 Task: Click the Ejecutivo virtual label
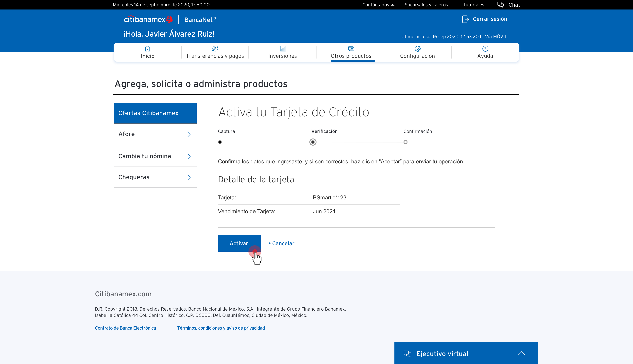(x=442, y=354)
